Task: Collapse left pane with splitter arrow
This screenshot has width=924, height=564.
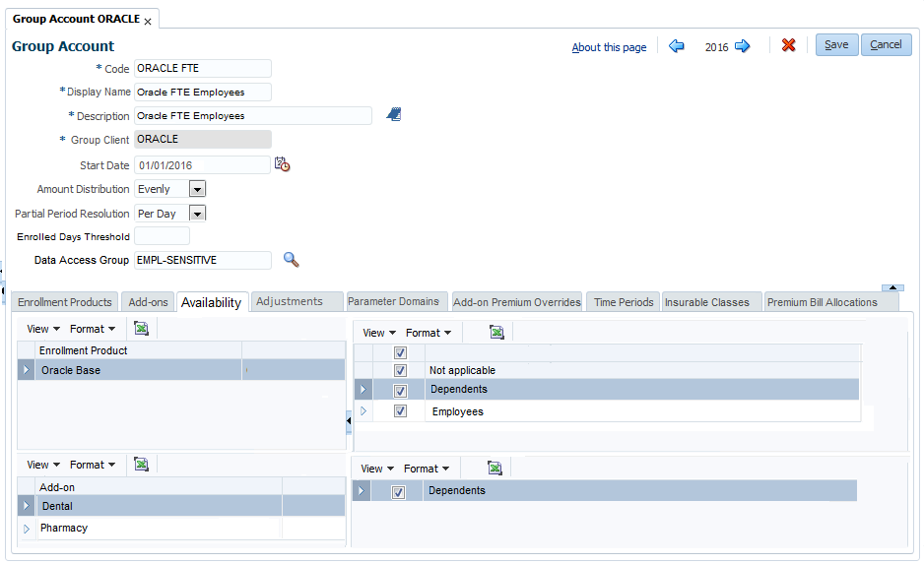Action: (x=349, y=421)
